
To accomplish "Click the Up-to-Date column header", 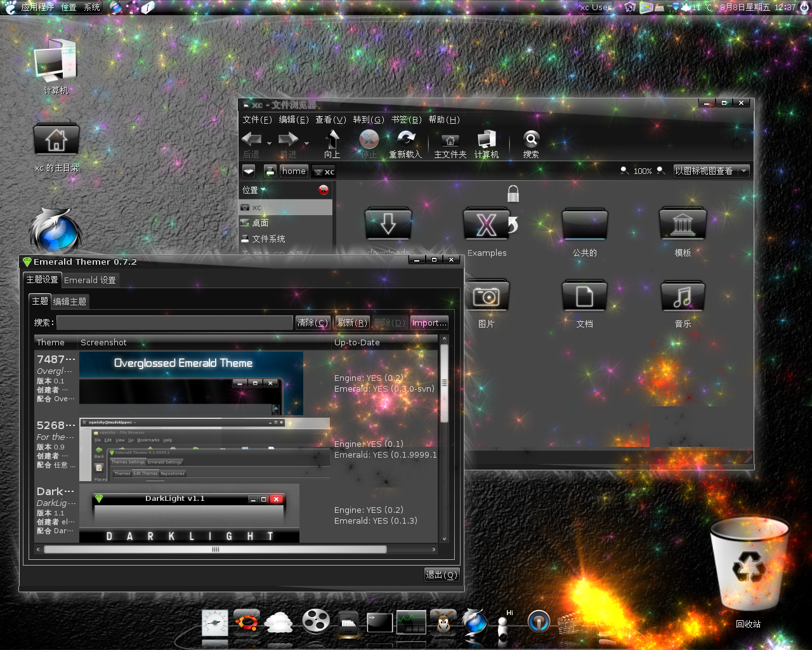I will point(384,342).
